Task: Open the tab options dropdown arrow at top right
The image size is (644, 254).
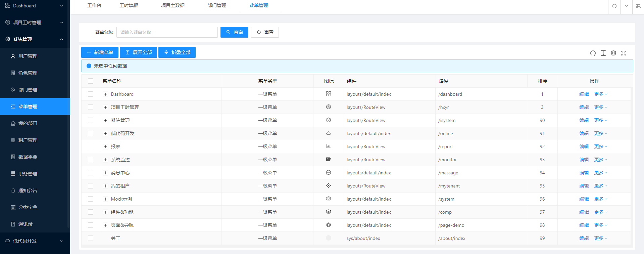Action: coord(626,6)
